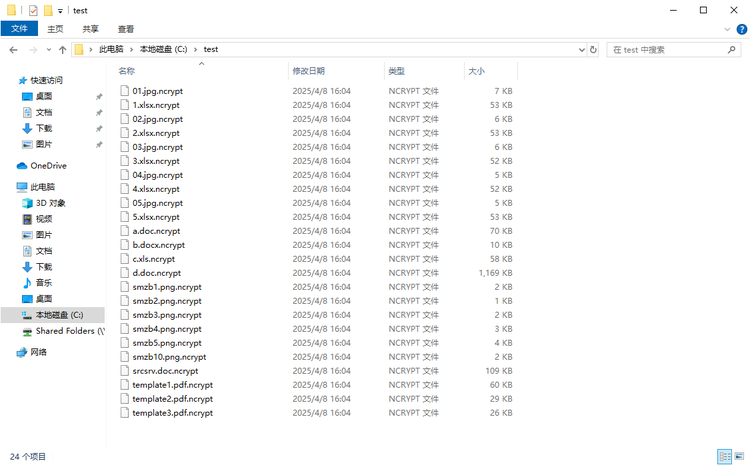Expand the ribbon with the chevron

(x=727, y=29)
